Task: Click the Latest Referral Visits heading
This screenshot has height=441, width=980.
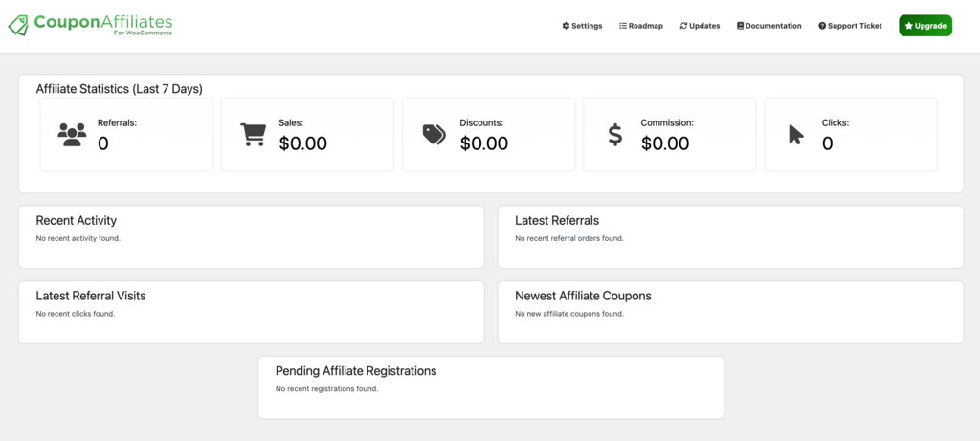Action: pos(91,296)
